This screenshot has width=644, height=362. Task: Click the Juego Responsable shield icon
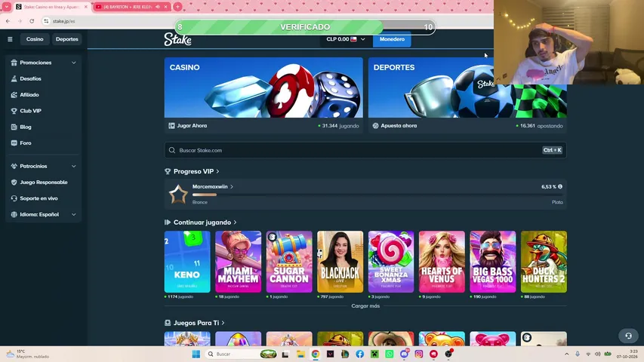coord(14,183)
